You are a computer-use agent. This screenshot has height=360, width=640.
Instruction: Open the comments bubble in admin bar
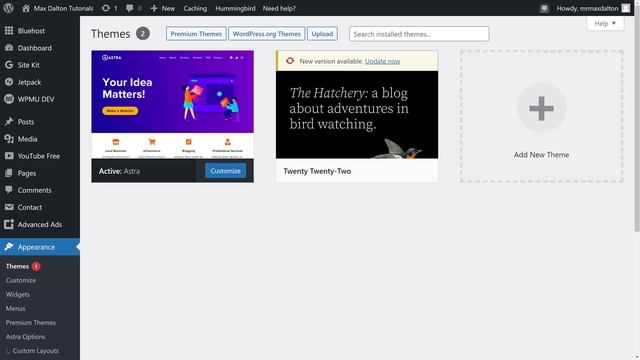click(129, 8)
